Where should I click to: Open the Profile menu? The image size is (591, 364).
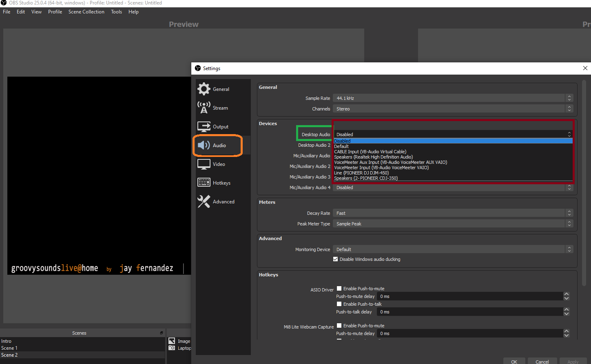pos(55,12)
